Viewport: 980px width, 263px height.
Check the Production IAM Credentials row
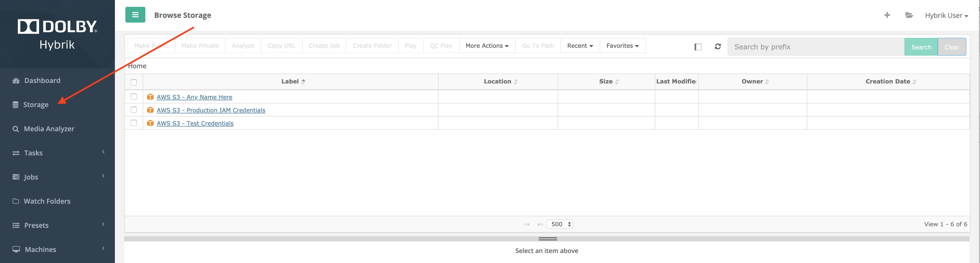[134, 110]
